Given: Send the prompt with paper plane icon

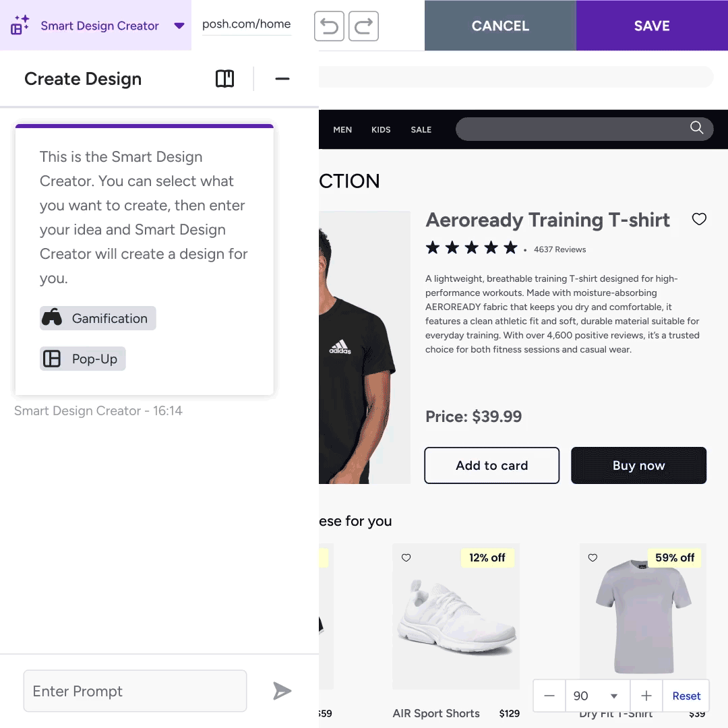Looking at the screenshot, I should click(x=282, y=691).
